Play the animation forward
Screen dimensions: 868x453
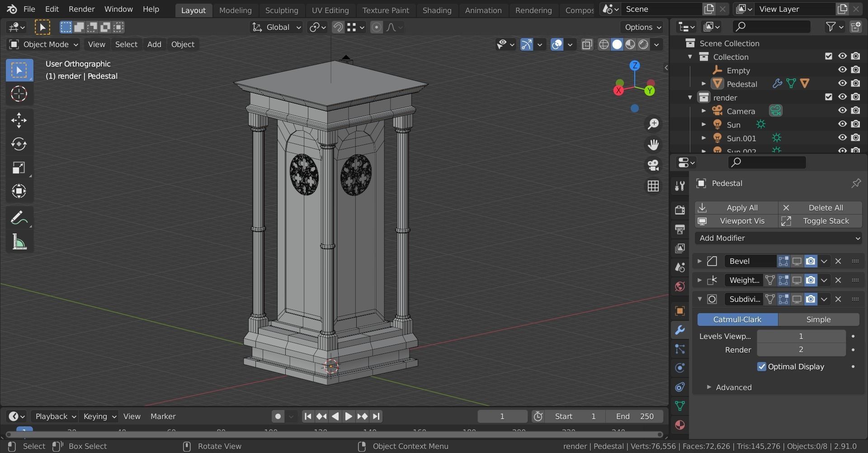coord(348,416)
